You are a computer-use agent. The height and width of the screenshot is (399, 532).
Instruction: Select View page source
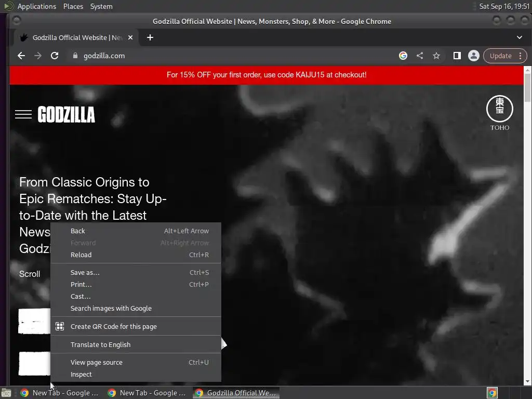[x=136, y=362]
